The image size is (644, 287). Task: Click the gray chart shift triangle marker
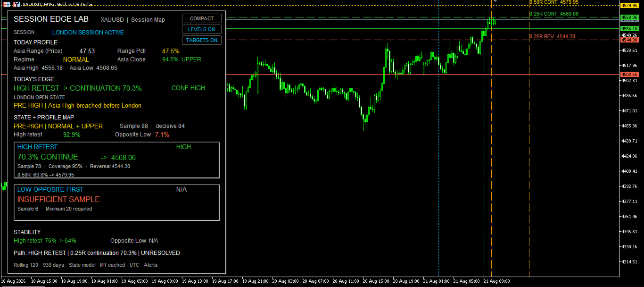click(x=495, y=1)
